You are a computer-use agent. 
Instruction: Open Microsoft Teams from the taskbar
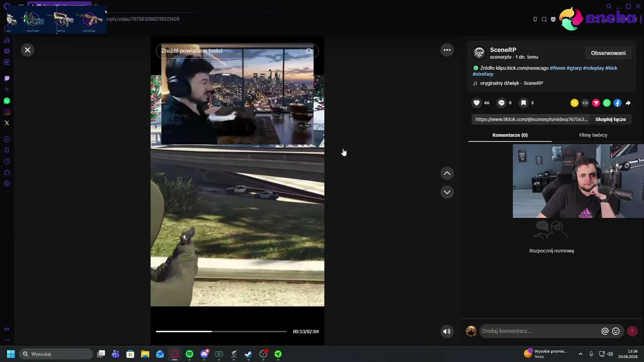pyautogui.click(x=116, y=354)
